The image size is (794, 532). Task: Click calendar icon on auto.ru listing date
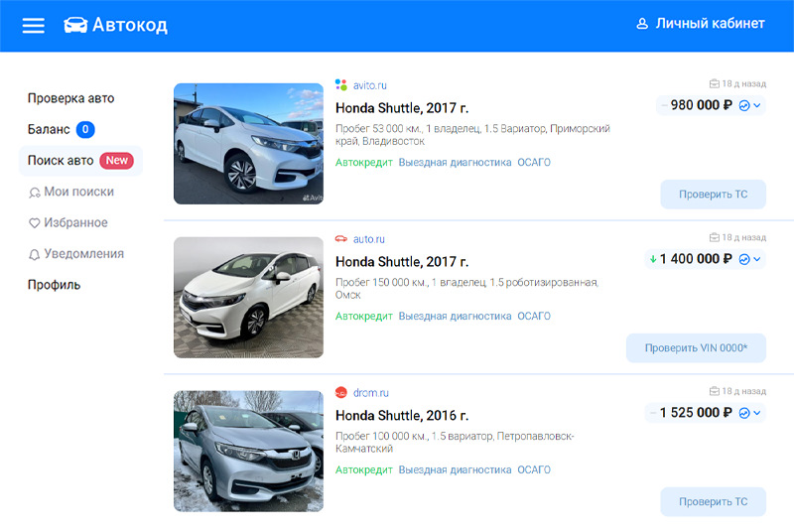tap(714, 237)
